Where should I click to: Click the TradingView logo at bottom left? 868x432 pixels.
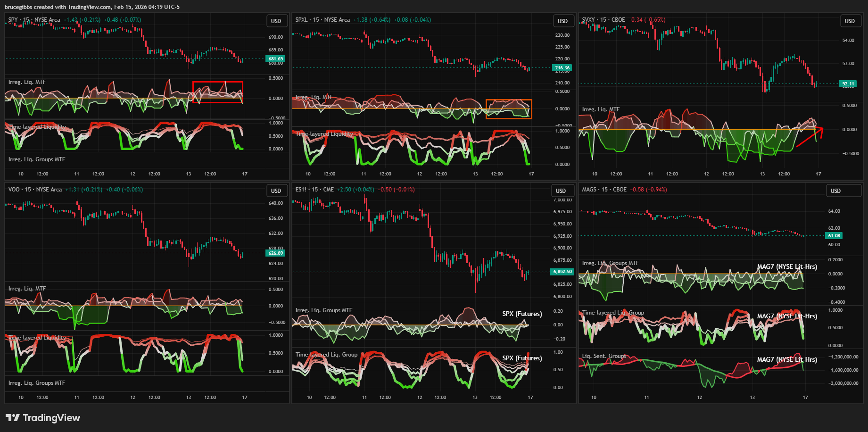click(x=42, y=418)
